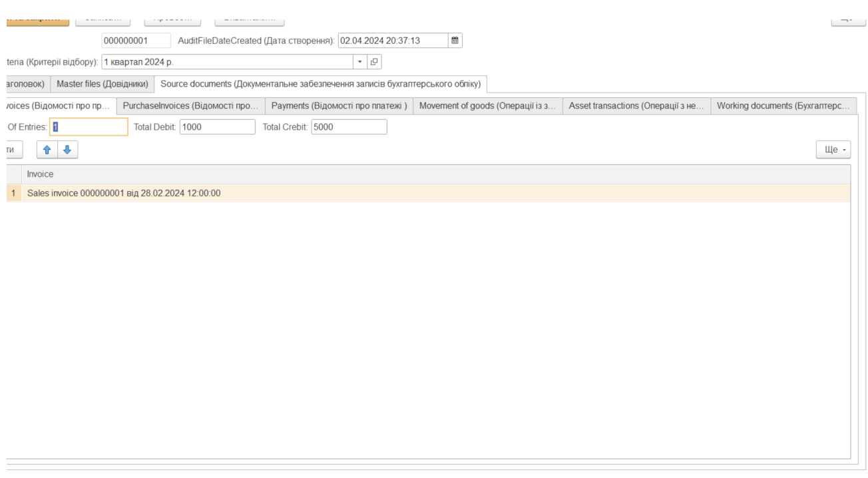868x478 pixels.
Task: Click the Of Entries input field
Action: point(89,127)
